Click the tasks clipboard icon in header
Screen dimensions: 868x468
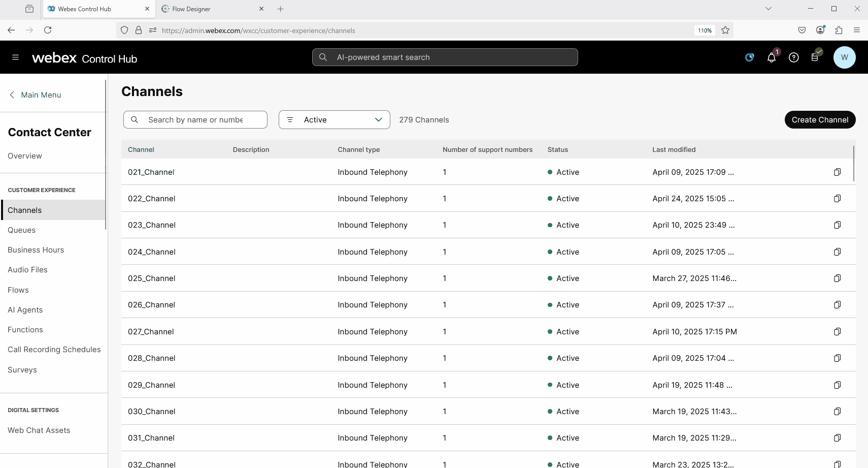(x=815, y=57)
